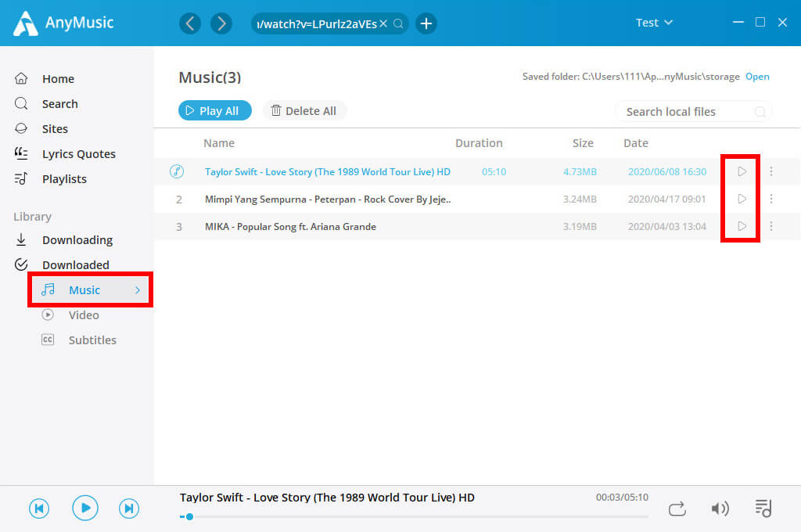
Task: Click the Playlists music list icon
Action: 21,178
